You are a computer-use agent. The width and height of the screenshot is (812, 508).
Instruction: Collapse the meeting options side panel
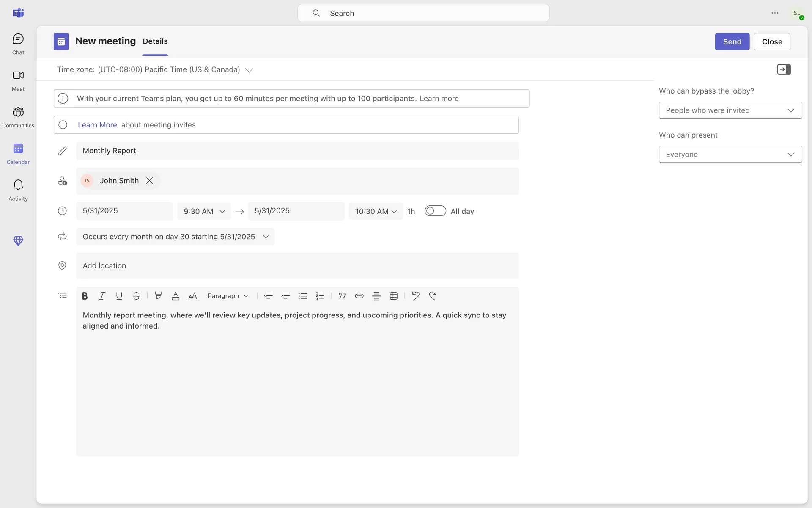point(784,69)
